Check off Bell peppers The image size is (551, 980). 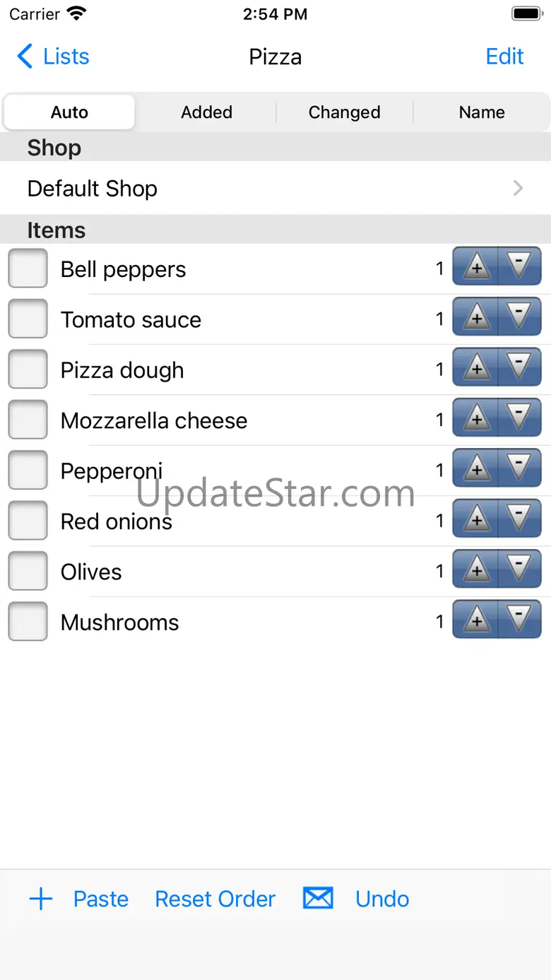(28, 268)
